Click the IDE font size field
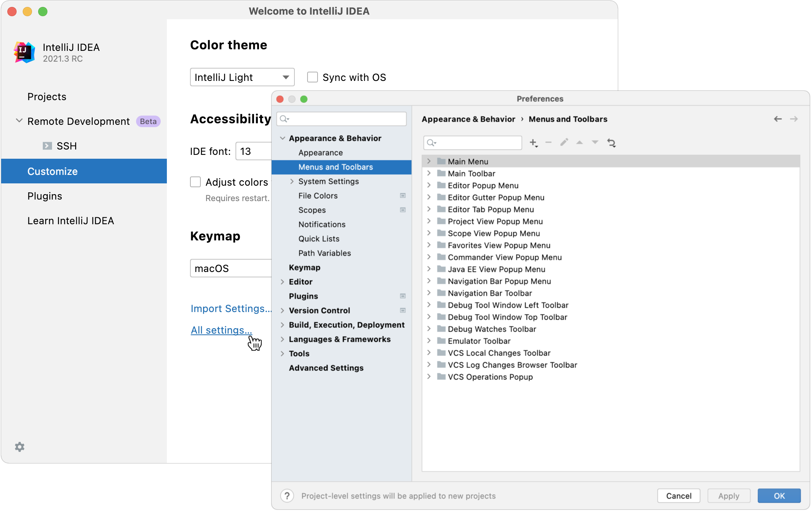 [x=254, y=151]
